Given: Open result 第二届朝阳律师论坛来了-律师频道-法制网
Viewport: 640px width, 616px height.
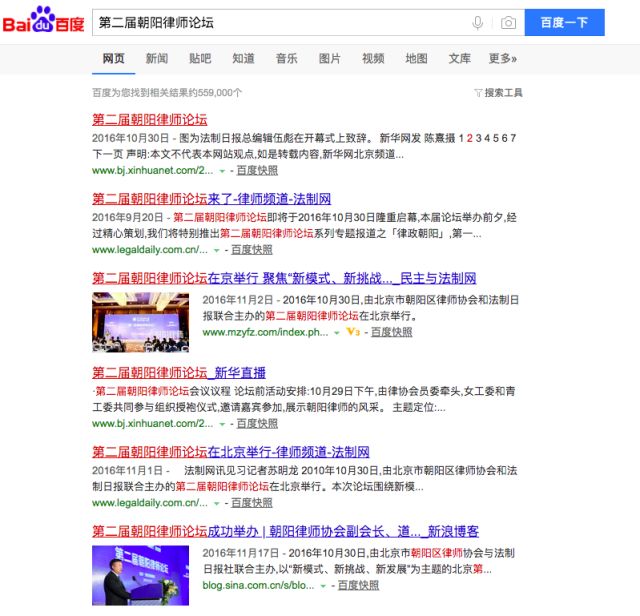Looking at the screenshot, I should pos(211,199).
